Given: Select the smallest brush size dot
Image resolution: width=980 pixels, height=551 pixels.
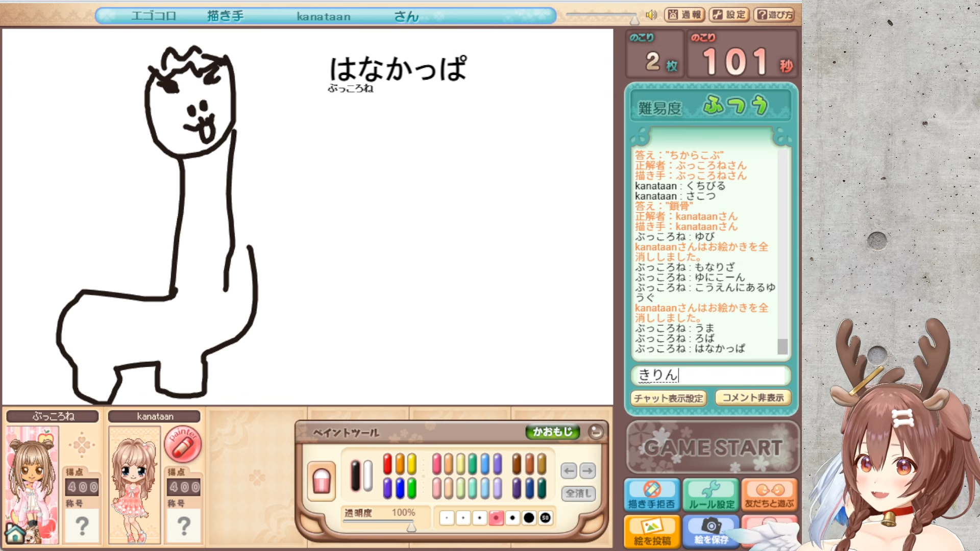Looking at the screenshot, I should [447, 518].
